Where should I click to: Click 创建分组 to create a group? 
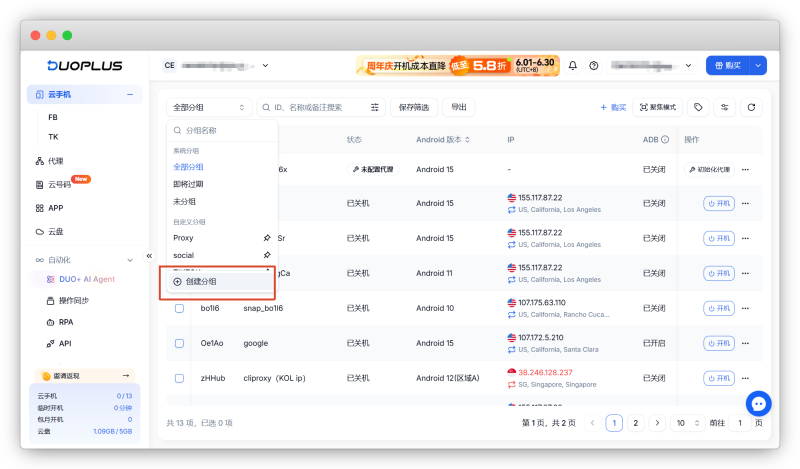220,281
